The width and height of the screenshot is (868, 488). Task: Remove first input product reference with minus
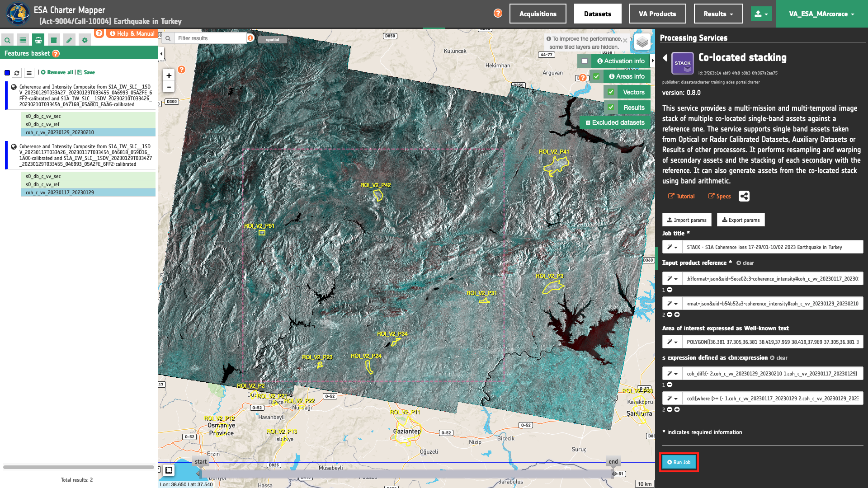click(670, 290)
